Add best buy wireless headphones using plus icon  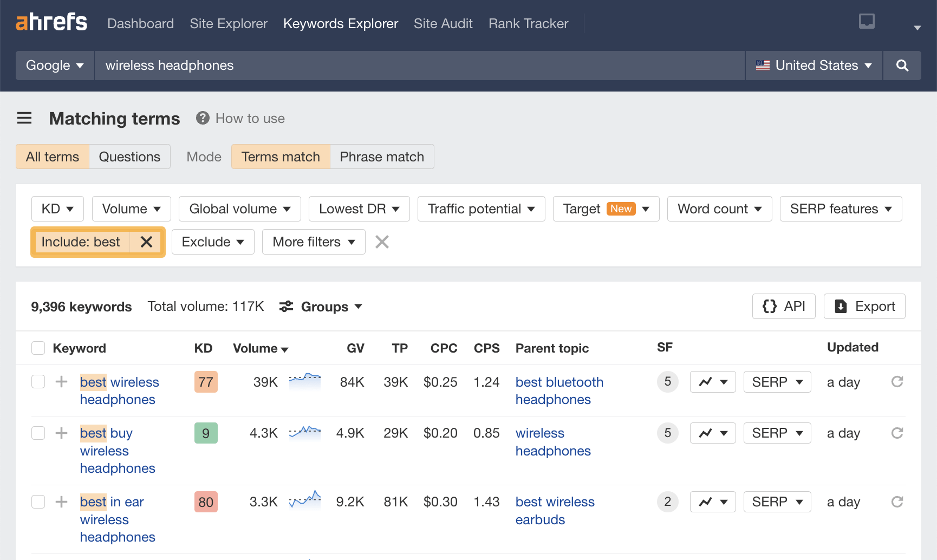pos(61,433)
